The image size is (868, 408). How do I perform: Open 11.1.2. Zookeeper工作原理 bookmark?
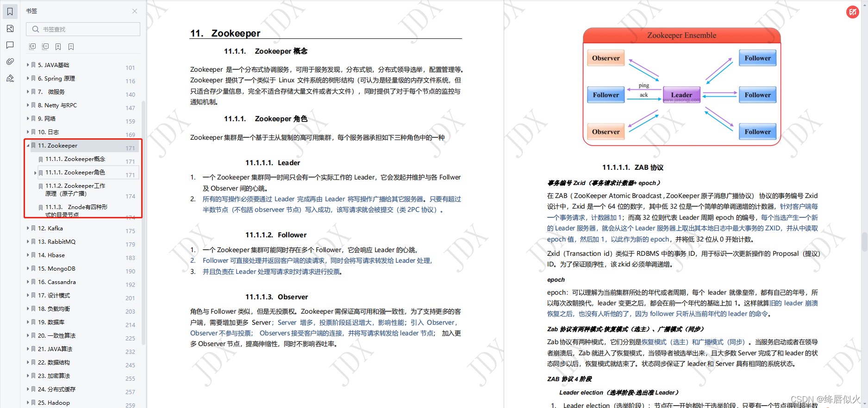coord(75,189)
